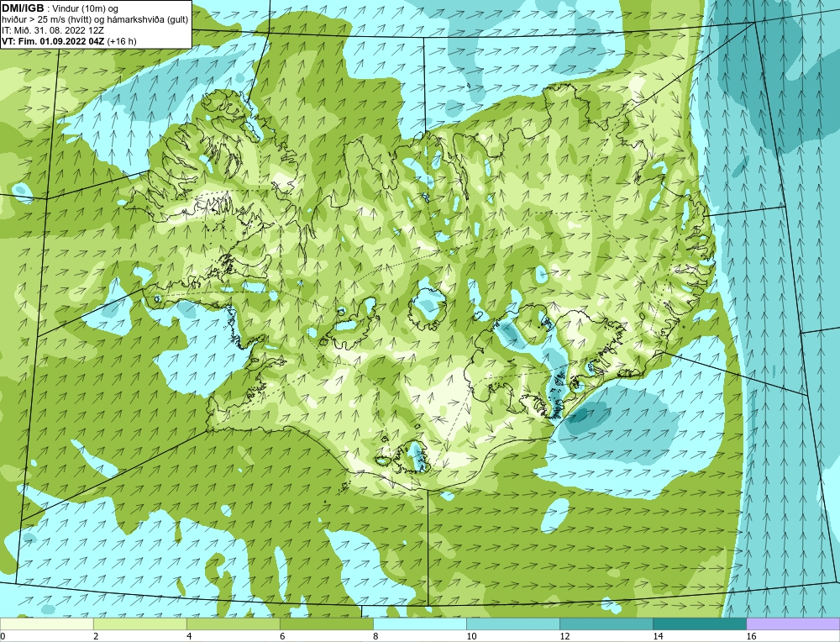Image resolution: width=840 pixels, height=642 pixels.
Task: Click the scale label '0'
Action: (3, 636)
